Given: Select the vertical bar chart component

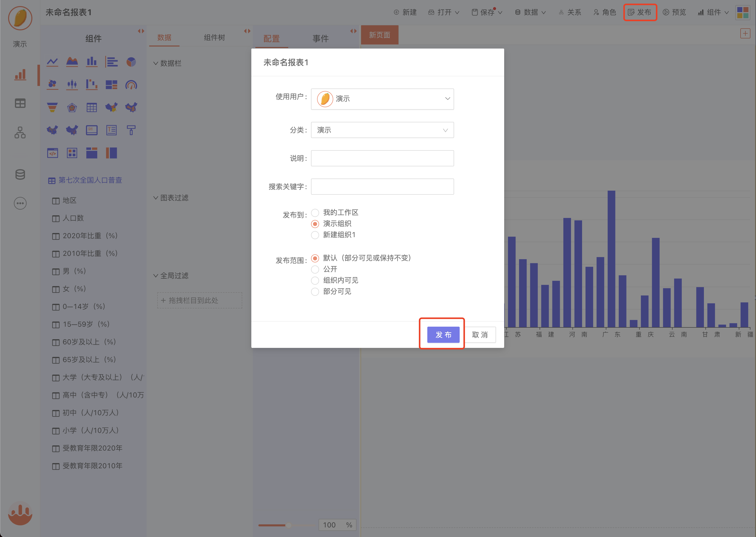Looking at the screenshot, I should 92,62.
